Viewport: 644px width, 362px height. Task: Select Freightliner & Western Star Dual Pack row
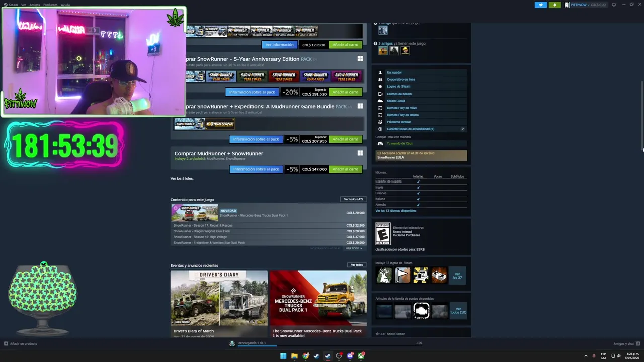pyautogui.click(x=269, y=243)
